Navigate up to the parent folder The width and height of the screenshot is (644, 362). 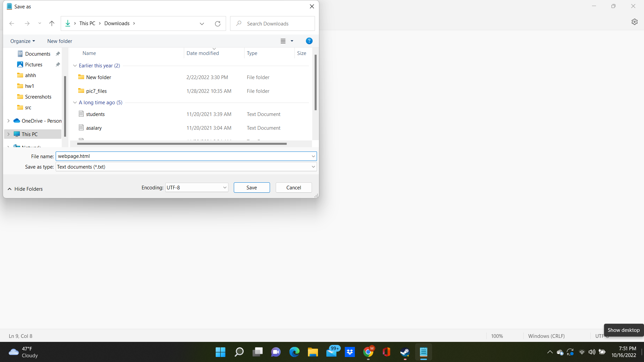(52, 23)
